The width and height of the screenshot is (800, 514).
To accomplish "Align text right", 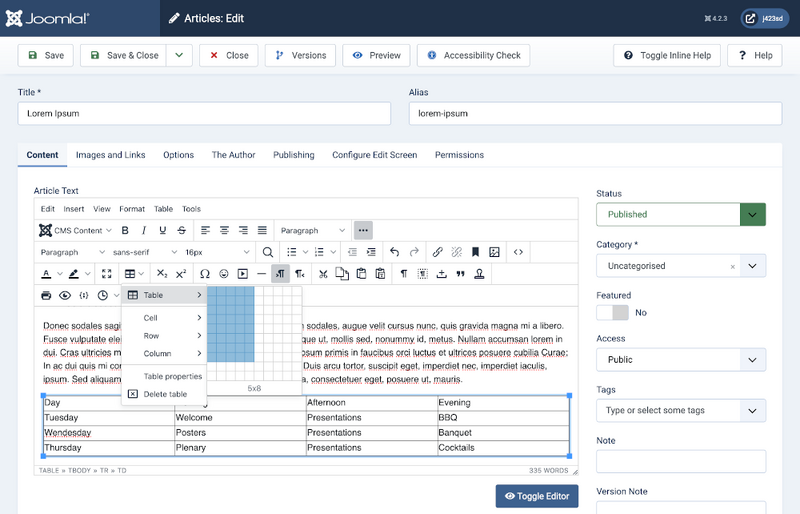I will click(x=243, y=230).
